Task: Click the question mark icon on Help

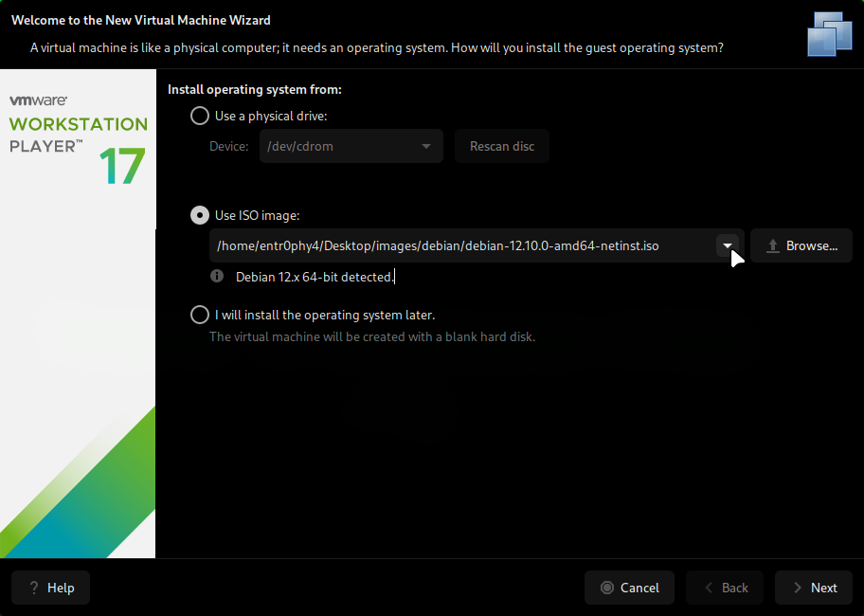Action: 35,588
